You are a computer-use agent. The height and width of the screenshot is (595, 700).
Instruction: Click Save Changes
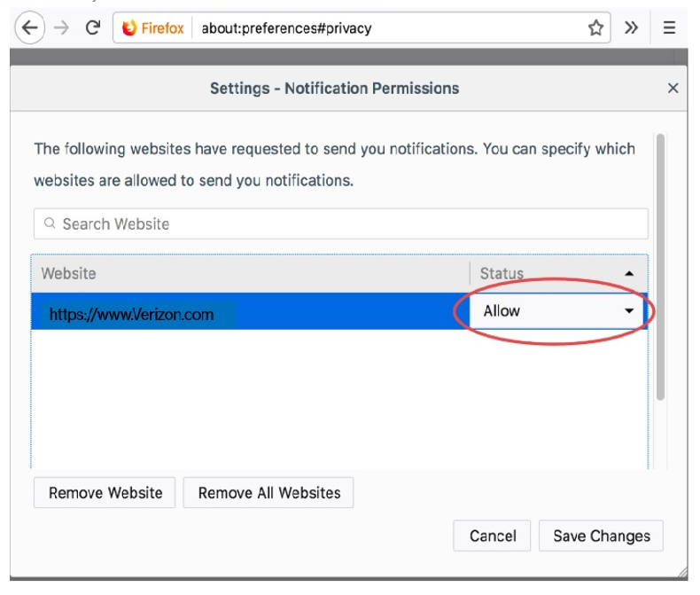pos(601,536)
